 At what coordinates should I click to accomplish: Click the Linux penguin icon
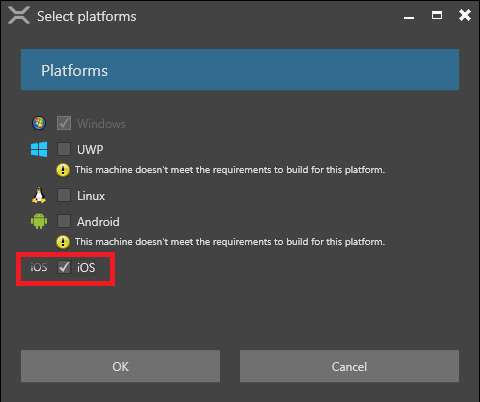tap(39, 195)
